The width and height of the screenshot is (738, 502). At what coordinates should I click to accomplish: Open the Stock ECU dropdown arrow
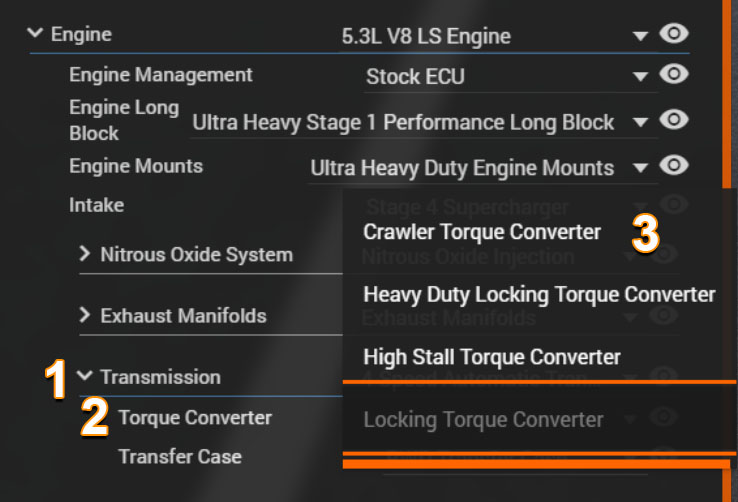tap(640, 77)
